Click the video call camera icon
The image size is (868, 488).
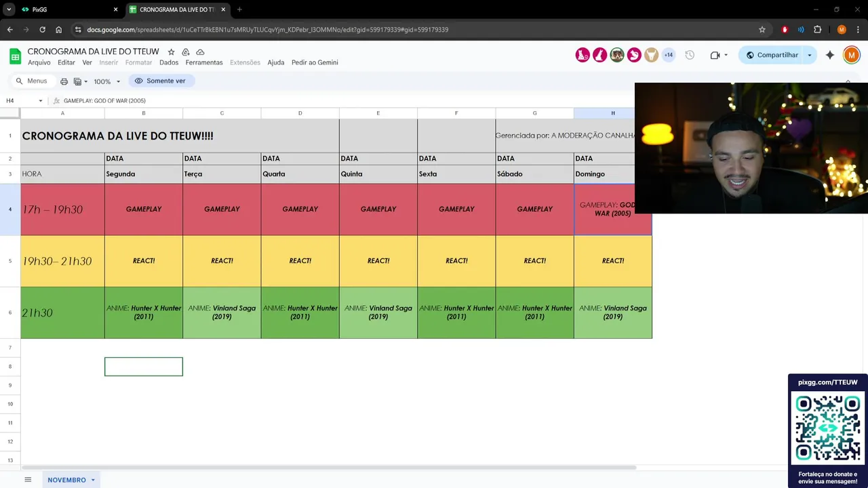(x=715, y=55)
